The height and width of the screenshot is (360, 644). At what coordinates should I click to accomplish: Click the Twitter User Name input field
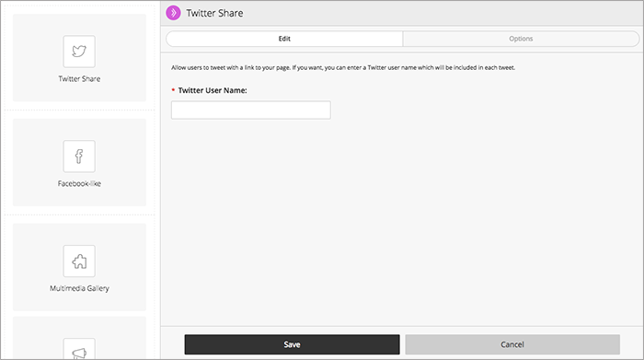click(x=251, y=110)
